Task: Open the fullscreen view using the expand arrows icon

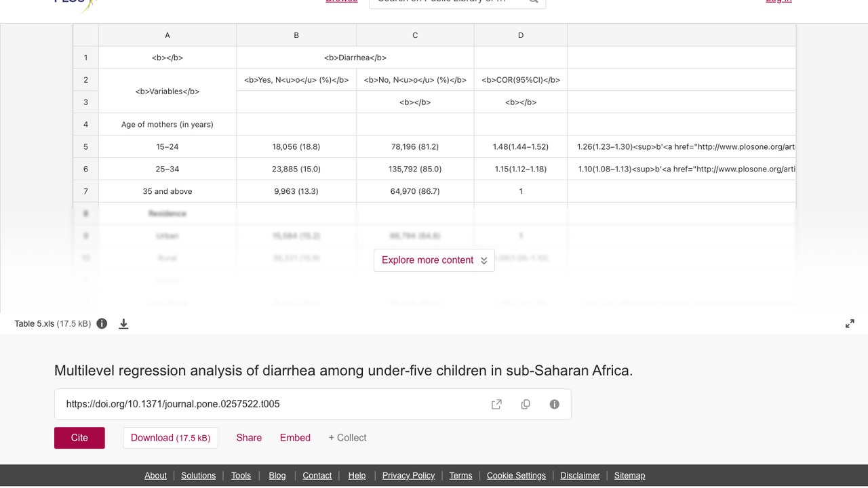Action: pos(850,324)
